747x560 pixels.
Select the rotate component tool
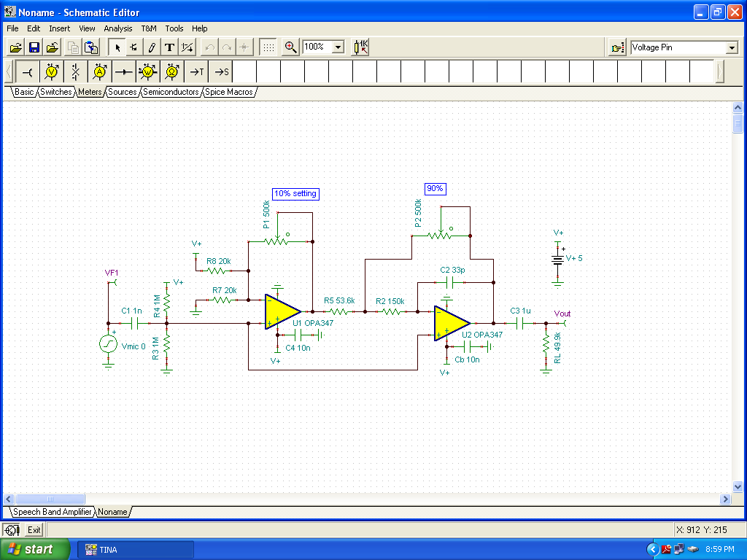point(134,47)
